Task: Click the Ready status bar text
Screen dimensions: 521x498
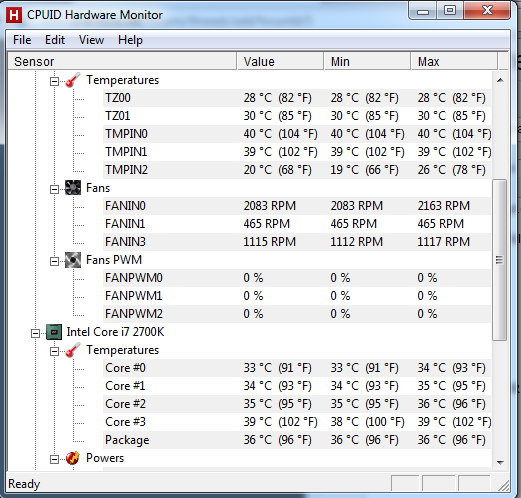Action: 24,484
